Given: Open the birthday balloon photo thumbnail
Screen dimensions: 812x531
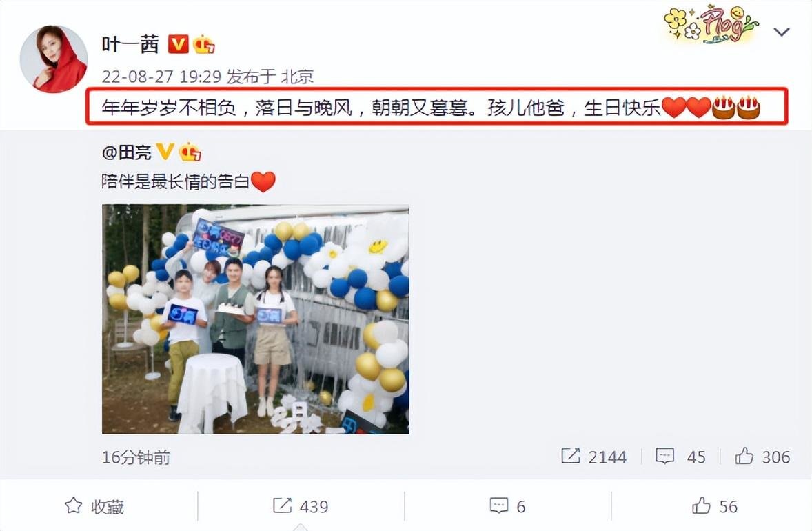Looking at the screenshot, I should (255, 319).
